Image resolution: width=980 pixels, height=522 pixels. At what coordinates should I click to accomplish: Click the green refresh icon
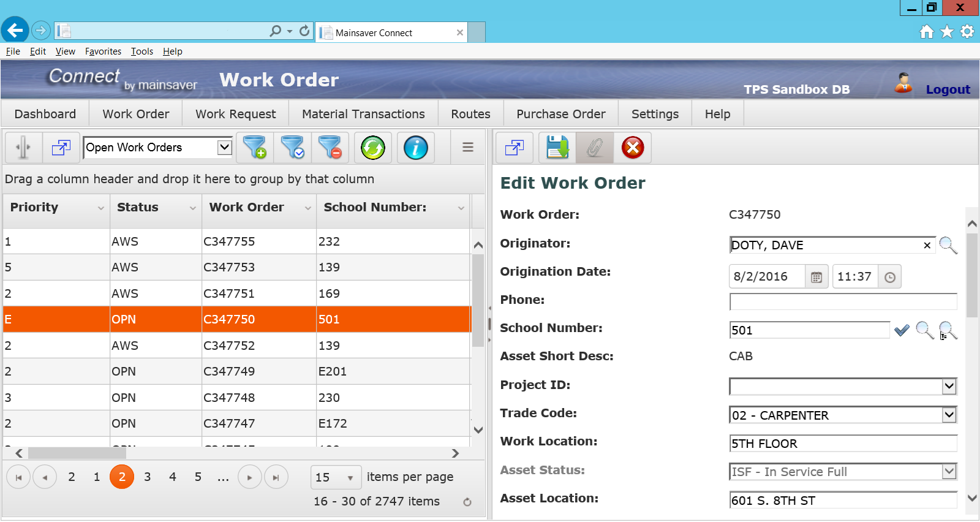(373, 148)
